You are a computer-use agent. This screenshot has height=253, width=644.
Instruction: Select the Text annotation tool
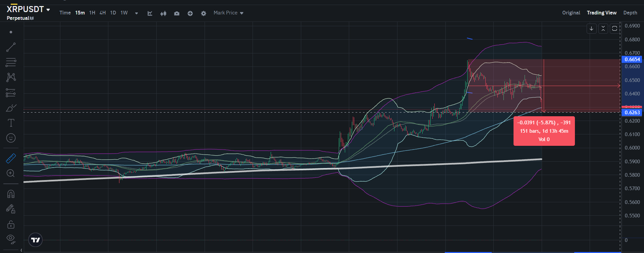11,123
